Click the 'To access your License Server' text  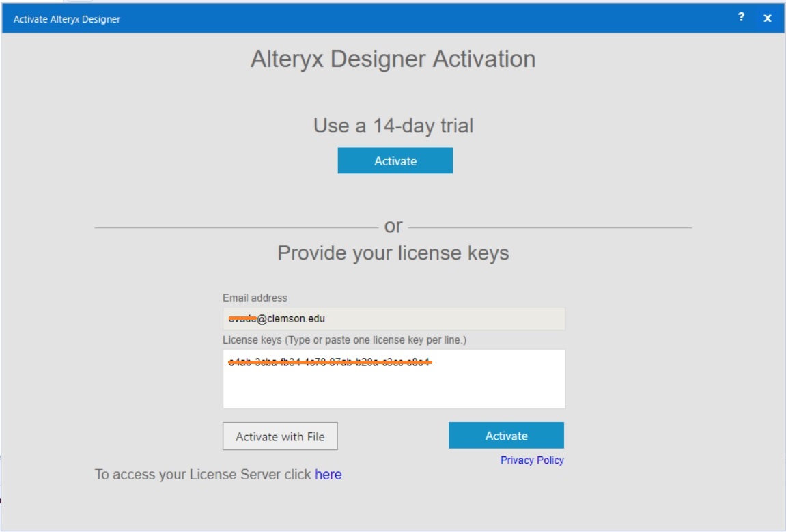pyautogui.click(x=203, y=475)
